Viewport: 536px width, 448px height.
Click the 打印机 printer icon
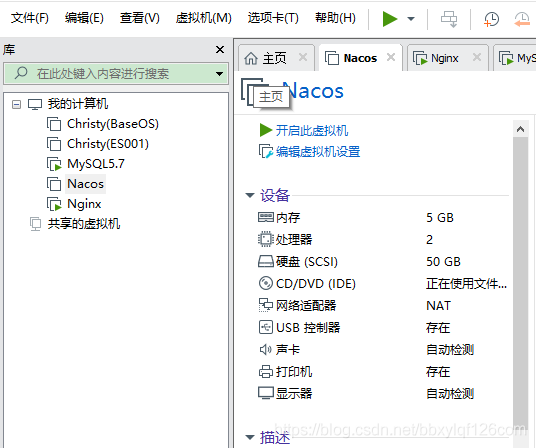266,371
